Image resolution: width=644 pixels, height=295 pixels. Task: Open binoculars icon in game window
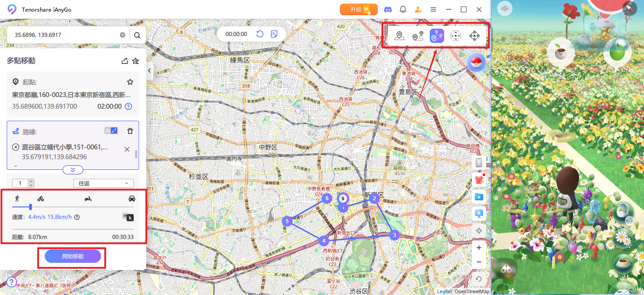pyautogui.click(x=506, y=269)
